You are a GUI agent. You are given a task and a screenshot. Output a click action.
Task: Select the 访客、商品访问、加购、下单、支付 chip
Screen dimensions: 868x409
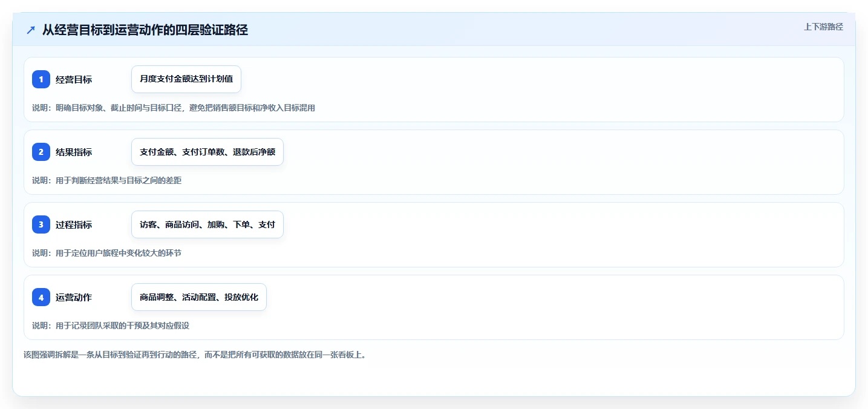pyautogui.click(x=207, y=224)
